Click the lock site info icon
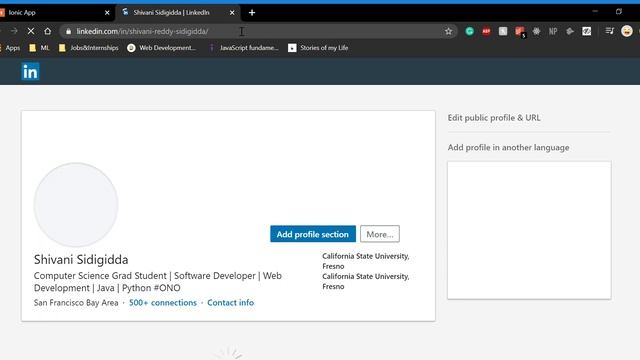Image resolution: width=640 pixels, height=360 pixels. pos(68,31)
